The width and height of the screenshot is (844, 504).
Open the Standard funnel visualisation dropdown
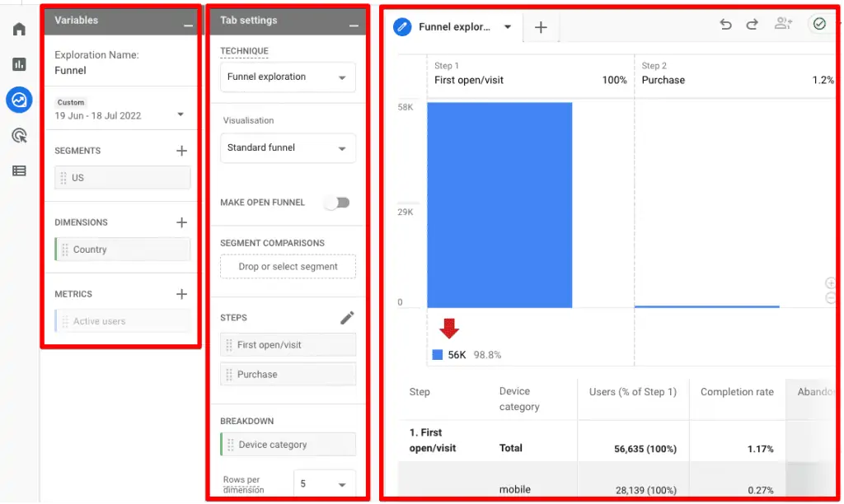pyautogui.click(x=287, y=147)
